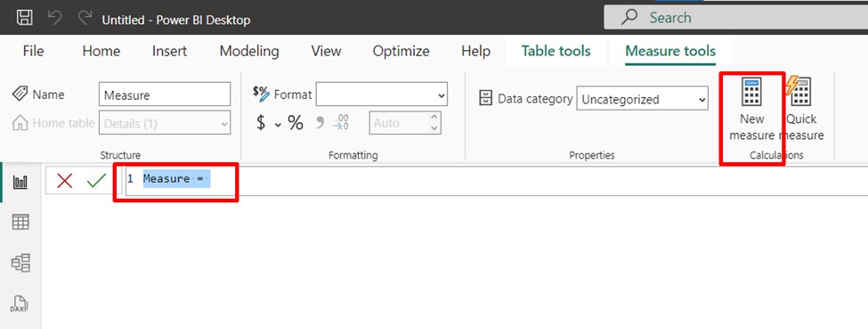Switch to Table tools tab
868x329 pixels.
[556, 51]
